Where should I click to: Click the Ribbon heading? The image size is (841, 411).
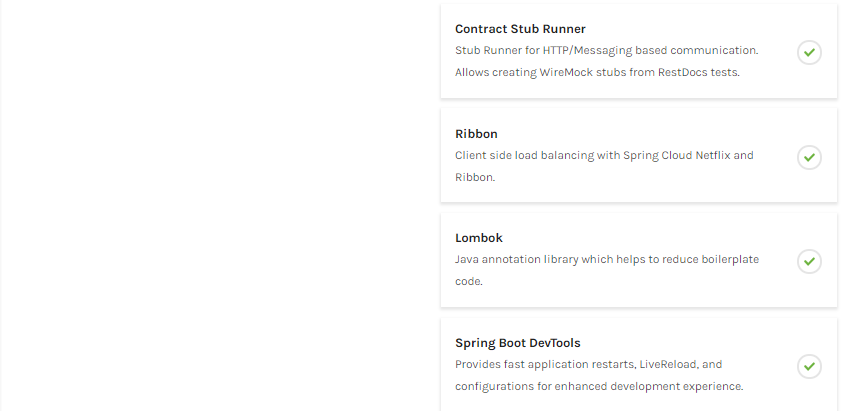pyautogui.click(x=476, y=134)
